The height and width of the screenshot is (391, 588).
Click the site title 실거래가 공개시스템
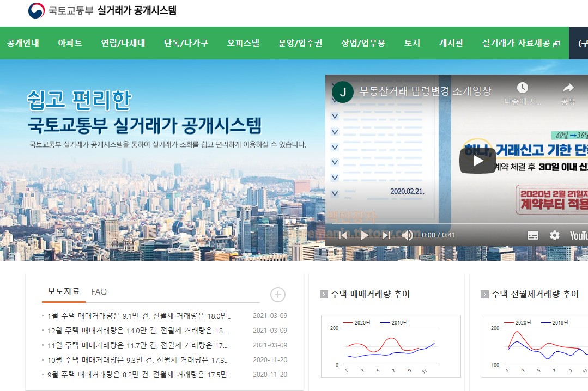coord(137,10)
